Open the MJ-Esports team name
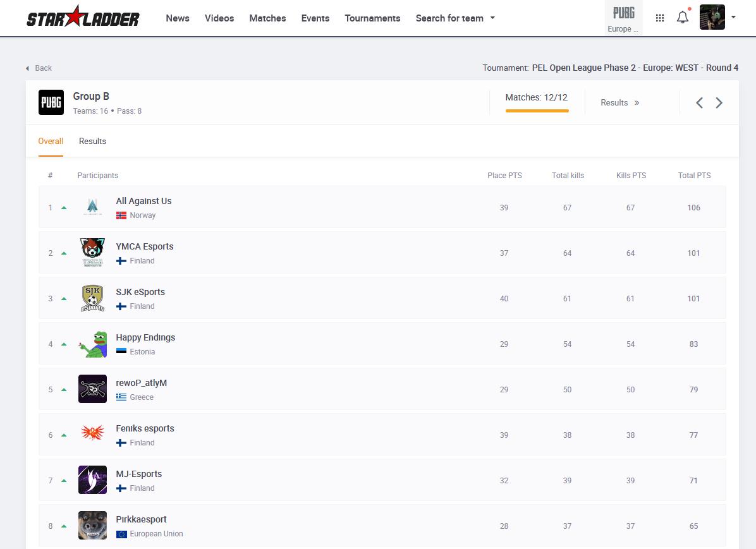The height and width of the screenshot is (549, 756). coord(139,474)
